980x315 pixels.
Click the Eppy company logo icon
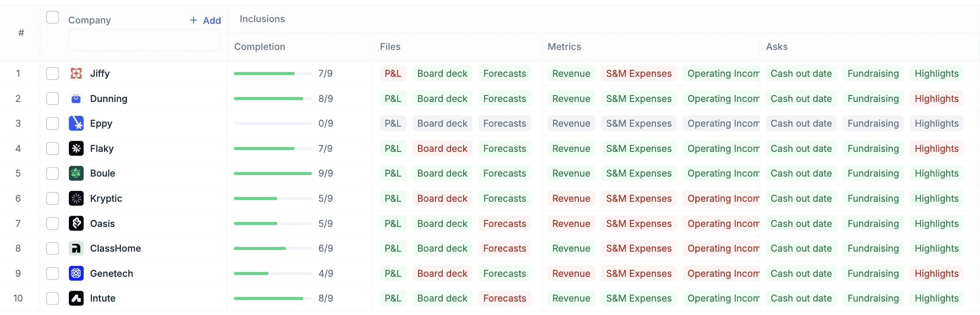(76, 123)
